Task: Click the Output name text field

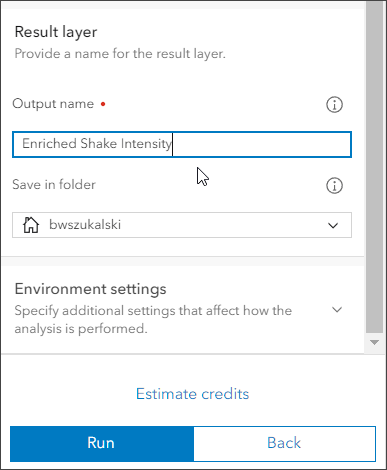Action: (182, 144)
